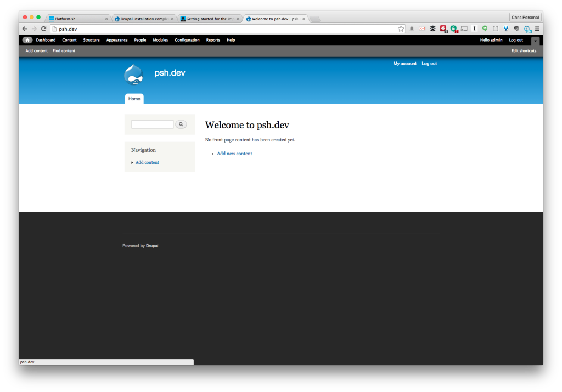Reload the page with refresh icon
The image size is (562, 392).
(x=44, y=29)
